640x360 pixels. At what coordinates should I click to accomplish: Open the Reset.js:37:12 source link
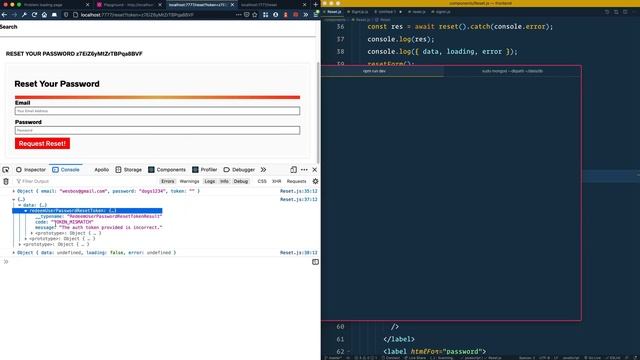(298, 200)
